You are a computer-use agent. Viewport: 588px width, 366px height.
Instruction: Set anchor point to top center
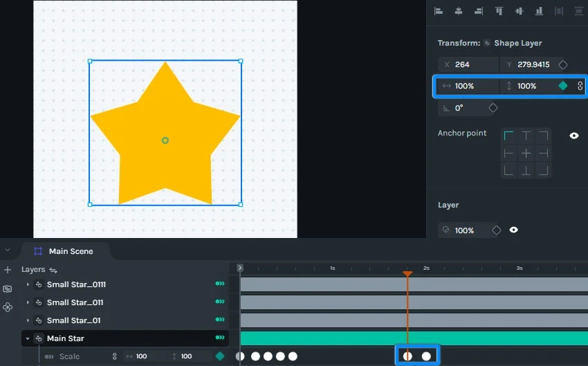tap(526, 136)
